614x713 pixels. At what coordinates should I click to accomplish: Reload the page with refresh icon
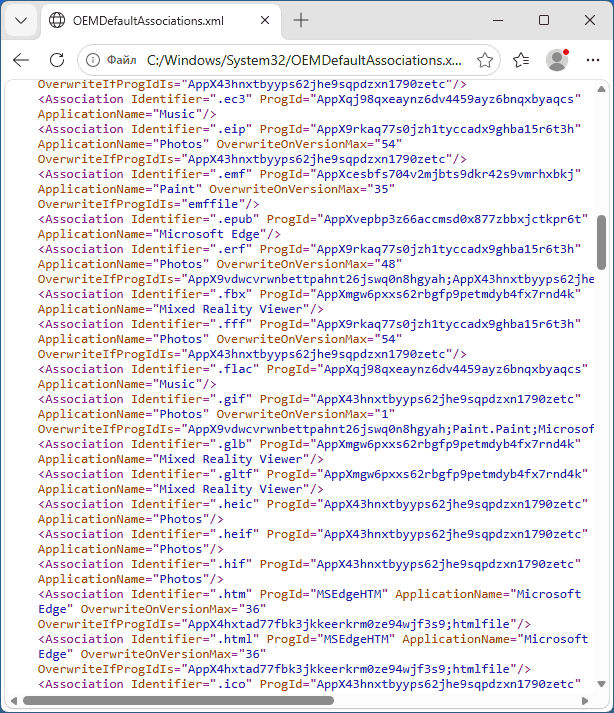[x=57, y=60]
